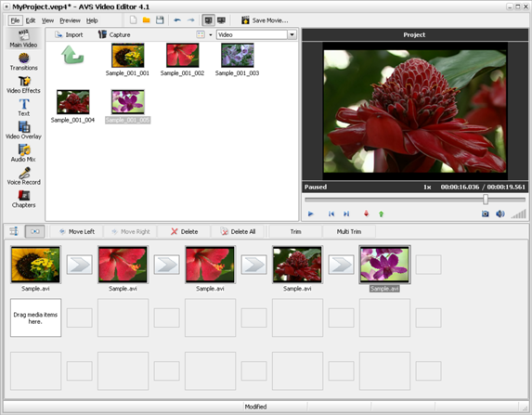Select the Sample_001_003 clip thumbnail
The width and height of the screenshot is (532, 415).
[237, 56]
